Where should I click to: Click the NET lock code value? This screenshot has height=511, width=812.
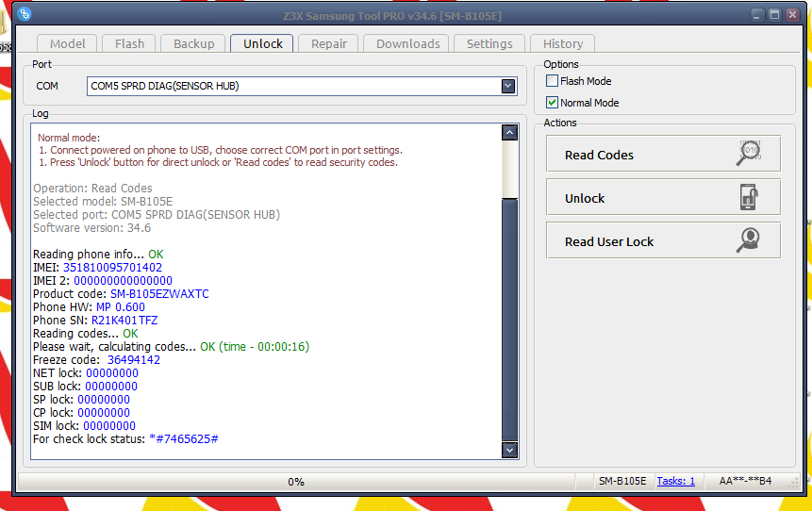pos(112,373)
